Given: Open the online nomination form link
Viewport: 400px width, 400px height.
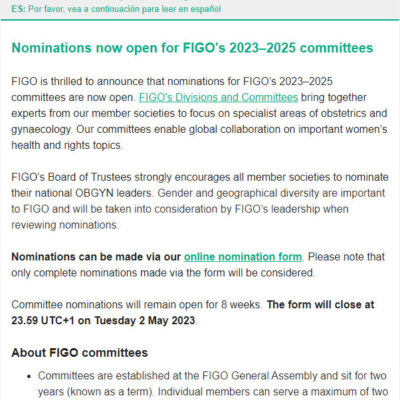Looking at the screenshot, I should tap(243, 257).
